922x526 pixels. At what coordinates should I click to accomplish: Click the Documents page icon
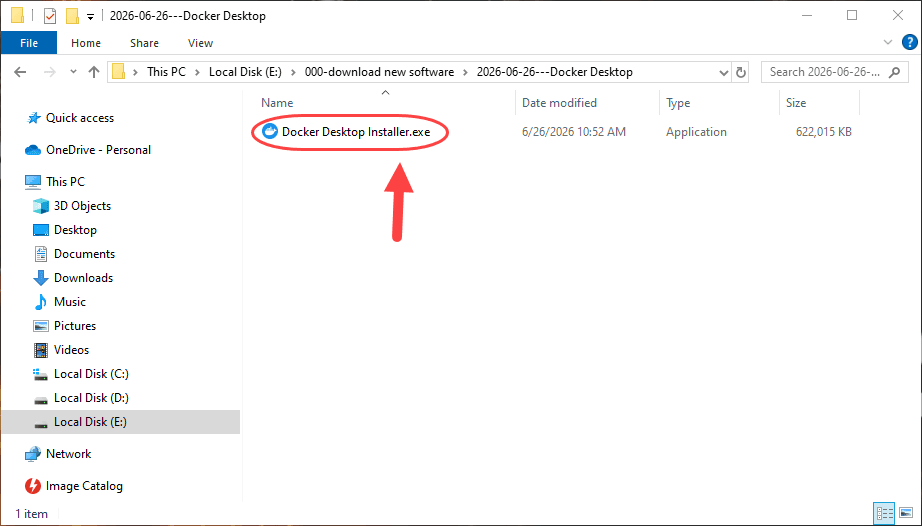point(41,254)
